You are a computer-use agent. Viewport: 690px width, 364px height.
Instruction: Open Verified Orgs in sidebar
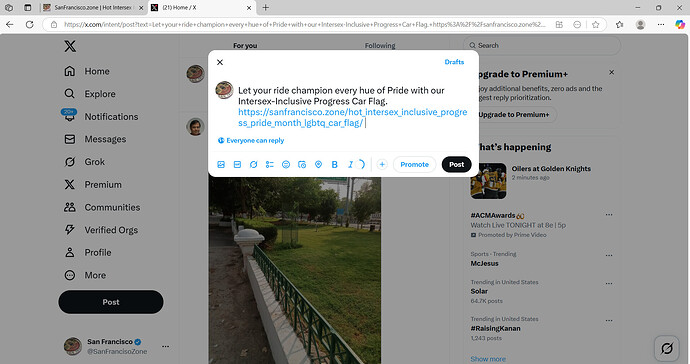tap(101, 230)
